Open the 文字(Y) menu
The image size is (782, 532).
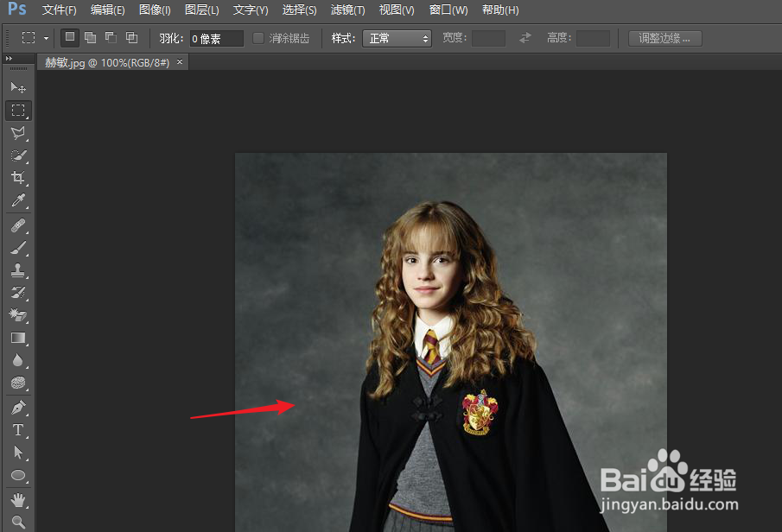tap(251, 10)
